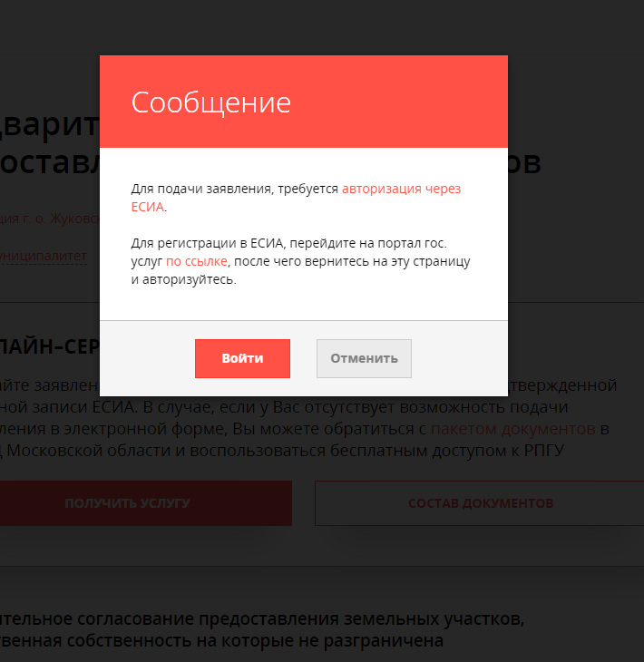Click the ЕСИА word in red link
This screenshot has height=662, width=644.
(x=147, y=207)
